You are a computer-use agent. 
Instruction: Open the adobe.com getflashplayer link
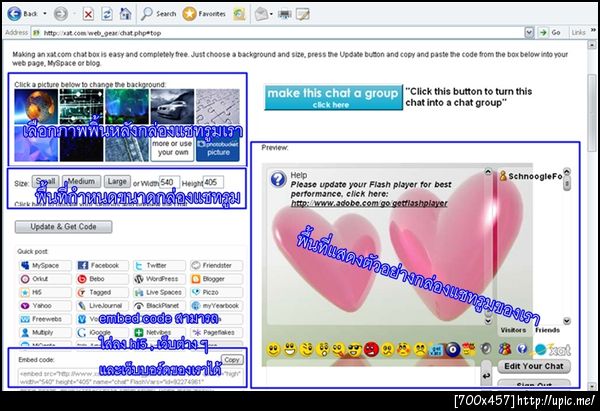[x=369, y=203]
